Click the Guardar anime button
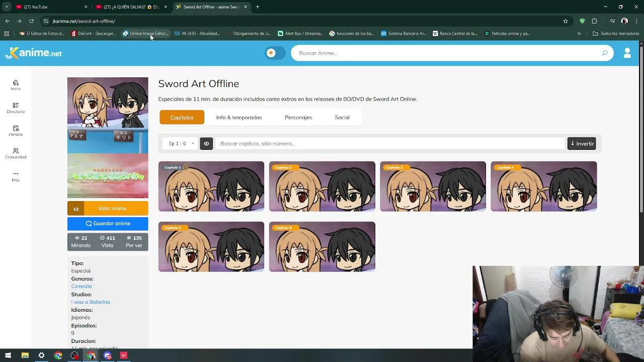644x362 pixels. [108, 223]
